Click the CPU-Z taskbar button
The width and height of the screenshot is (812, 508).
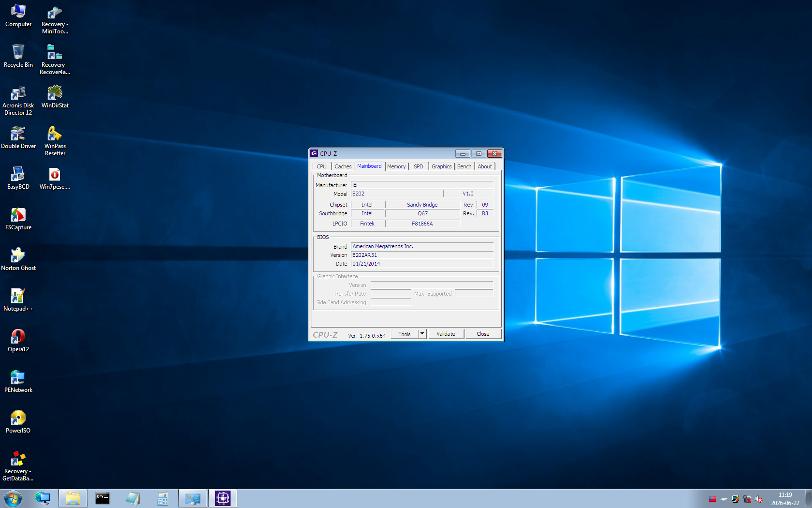[x=223, y=498]
